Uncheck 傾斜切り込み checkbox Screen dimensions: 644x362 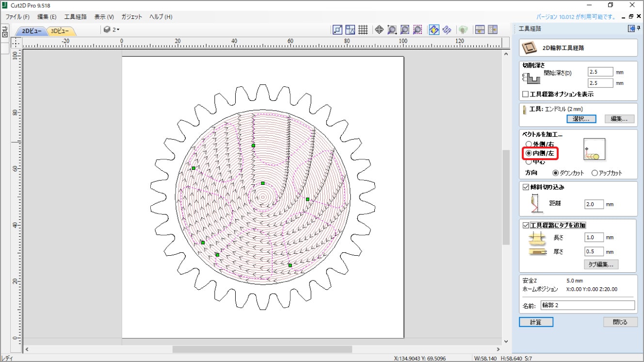coord(525,187)
